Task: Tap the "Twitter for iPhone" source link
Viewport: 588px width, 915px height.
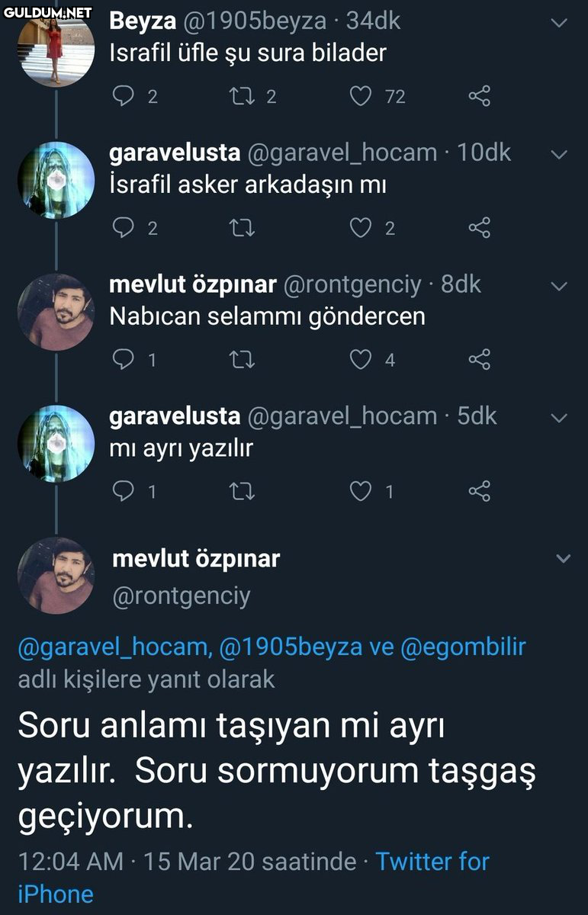Action: pos(432,862)
